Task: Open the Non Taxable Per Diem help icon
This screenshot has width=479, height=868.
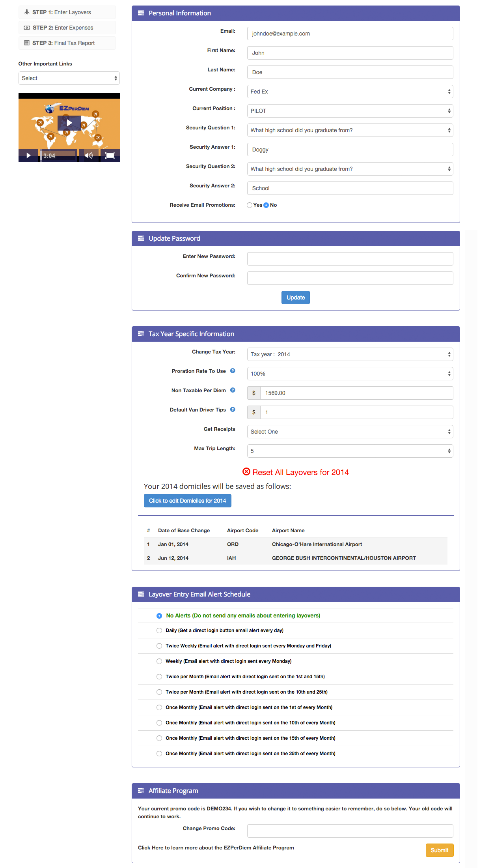Action: click(x=233, y=390)
